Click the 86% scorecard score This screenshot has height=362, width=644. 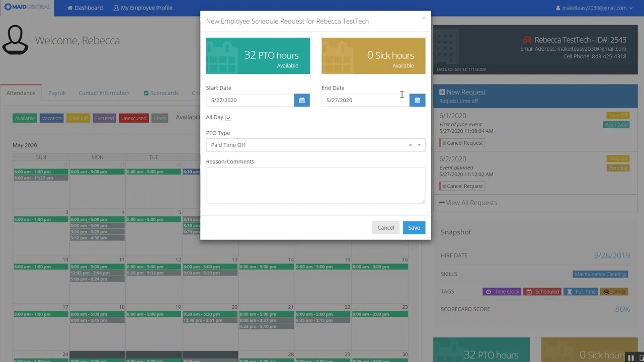(x=622, y=309)
